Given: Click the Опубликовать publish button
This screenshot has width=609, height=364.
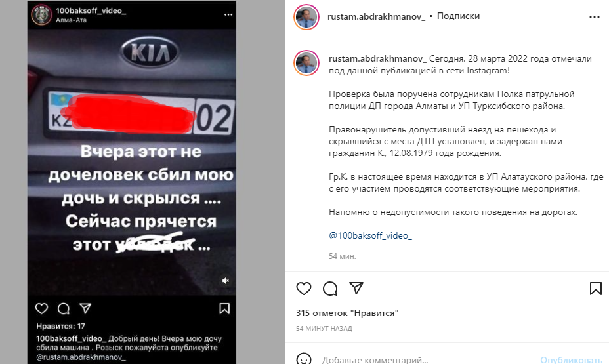Looking at the screenshot, I should pos(572,359).
